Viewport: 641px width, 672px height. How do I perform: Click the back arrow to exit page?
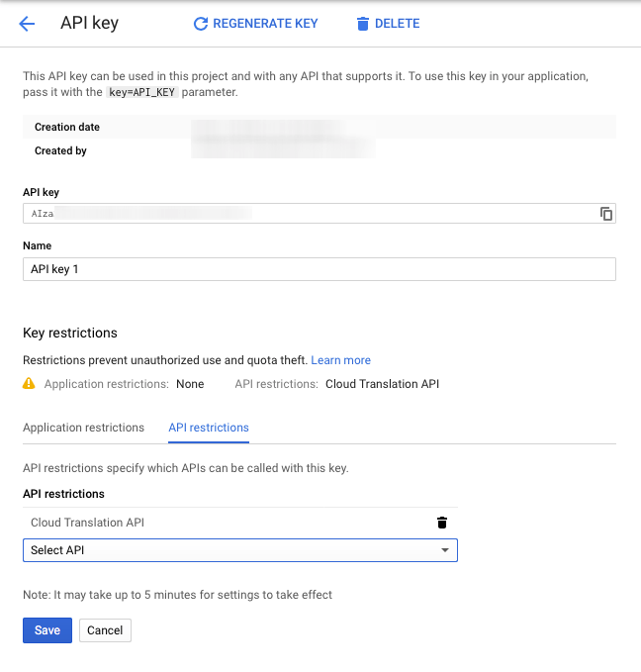[x=27, y=24]
